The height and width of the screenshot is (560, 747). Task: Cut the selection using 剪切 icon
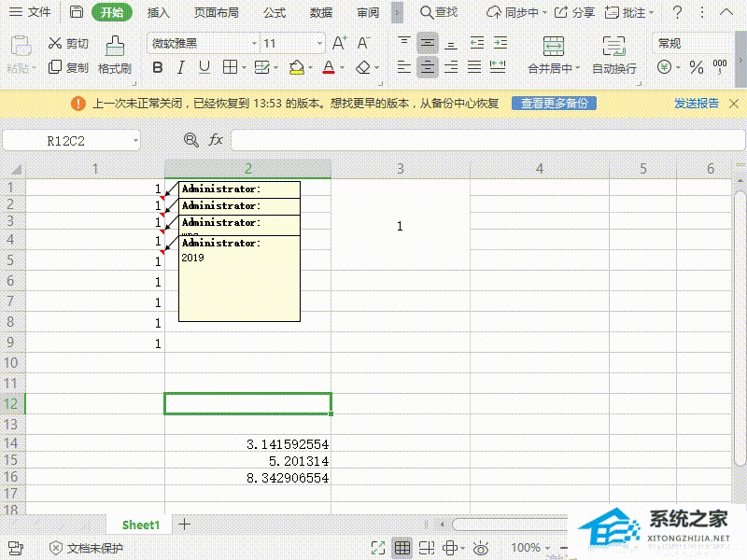click(x=68, y=42)
